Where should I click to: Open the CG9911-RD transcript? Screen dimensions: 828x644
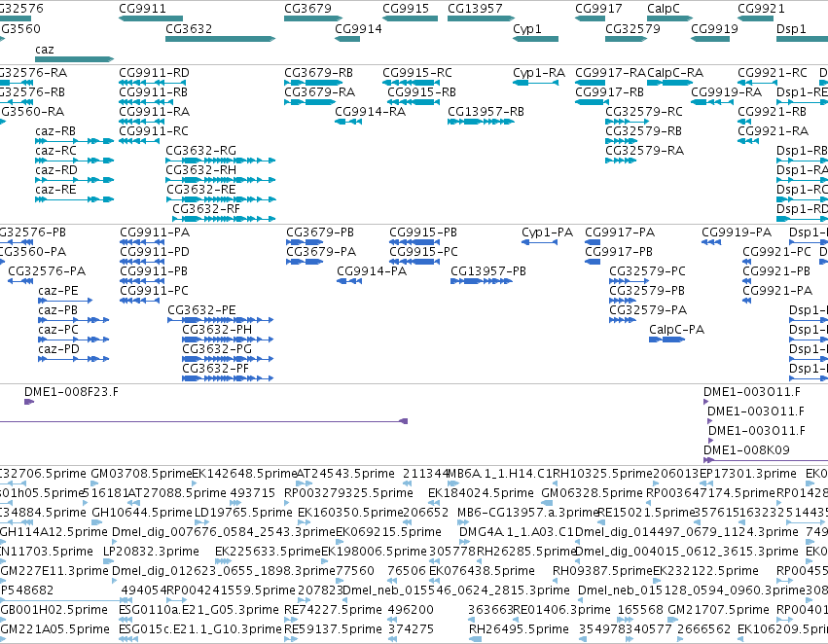coord(153,83)
